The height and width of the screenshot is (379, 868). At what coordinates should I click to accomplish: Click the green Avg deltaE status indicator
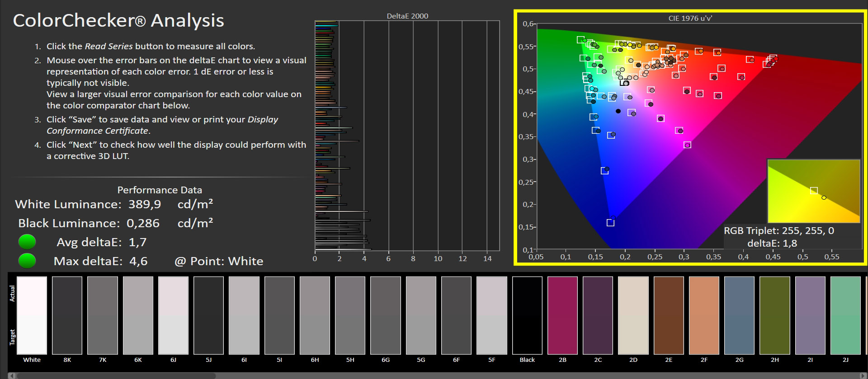tap(27, 242)
